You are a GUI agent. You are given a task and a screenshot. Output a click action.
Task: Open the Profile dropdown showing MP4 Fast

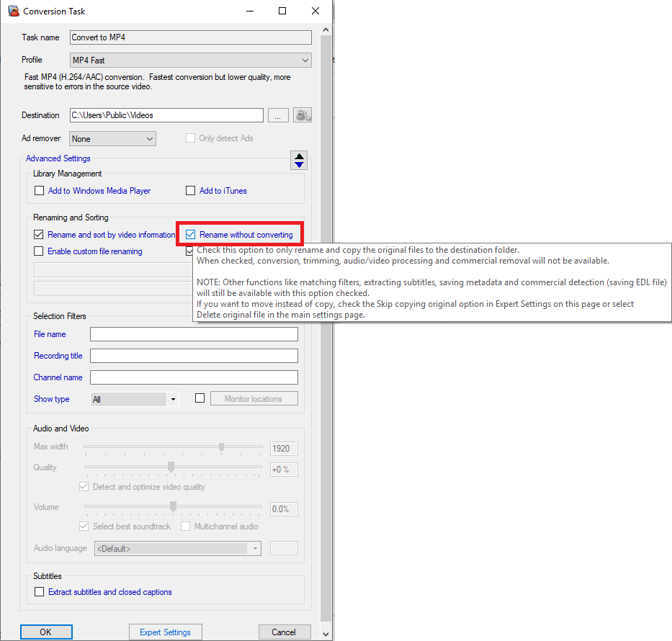191,60
